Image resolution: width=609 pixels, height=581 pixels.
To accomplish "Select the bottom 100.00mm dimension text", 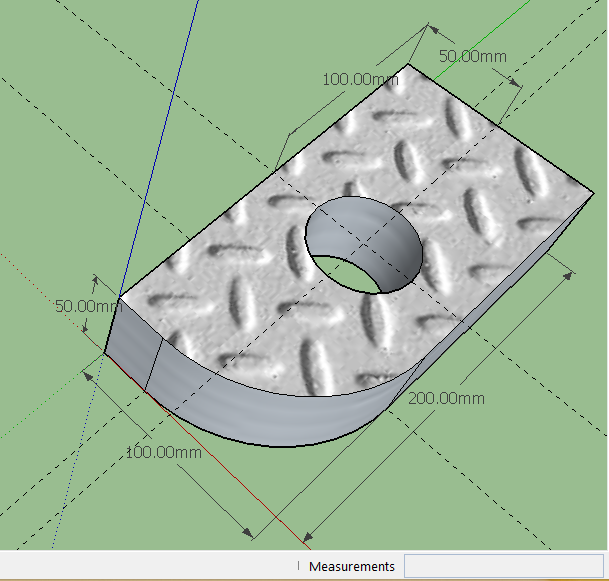I will point(163,452).
